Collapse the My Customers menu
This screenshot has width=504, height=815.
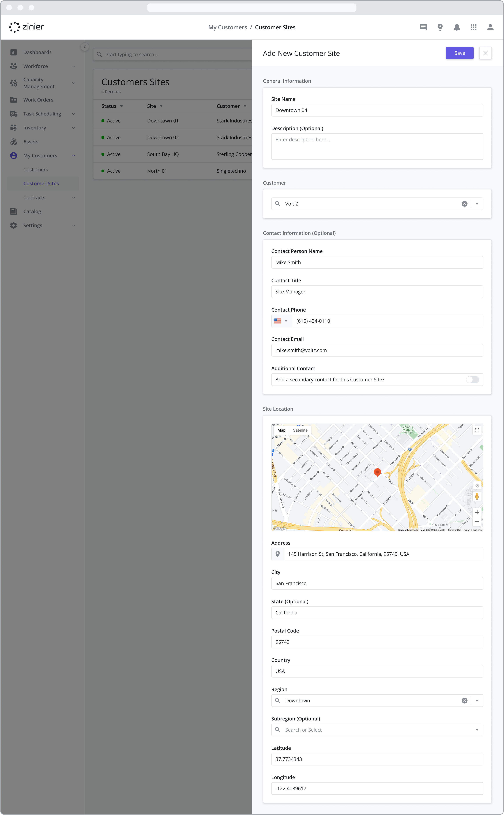74,156
